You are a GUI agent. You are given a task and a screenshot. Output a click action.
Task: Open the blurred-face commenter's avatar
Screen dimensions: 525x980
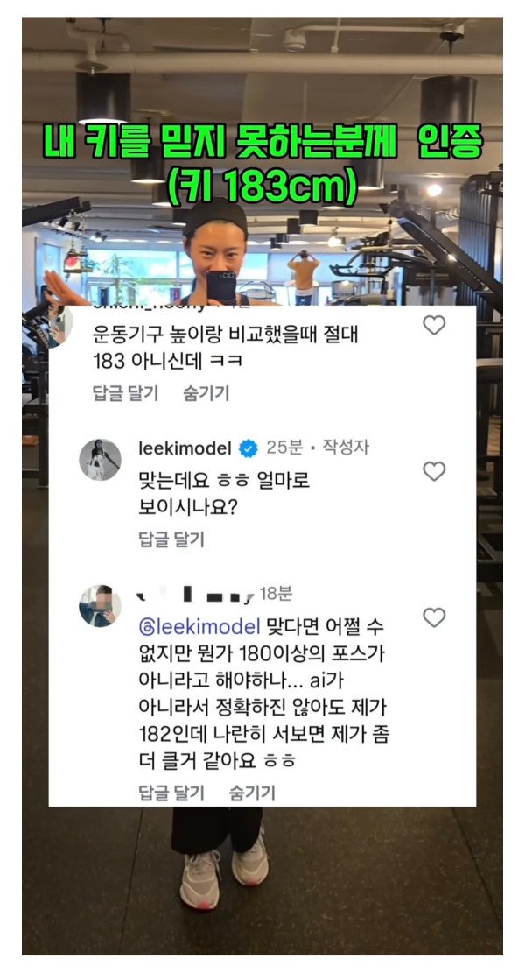pos(100,606)
